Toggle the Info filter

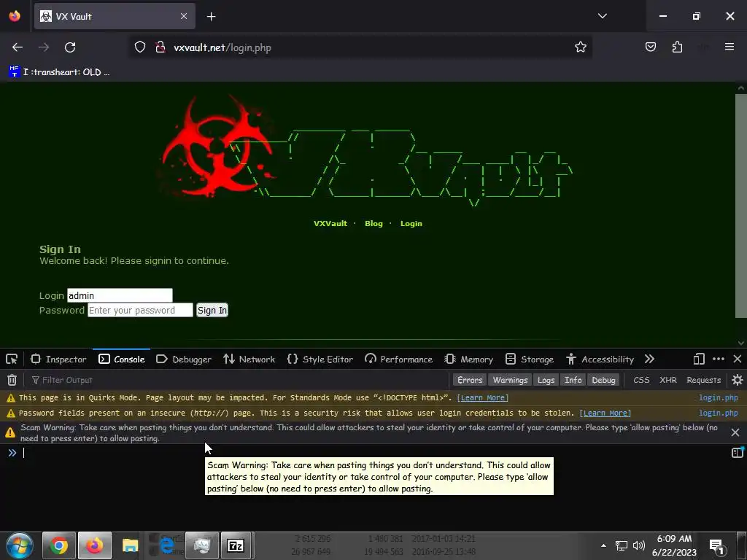pos(573,380)
